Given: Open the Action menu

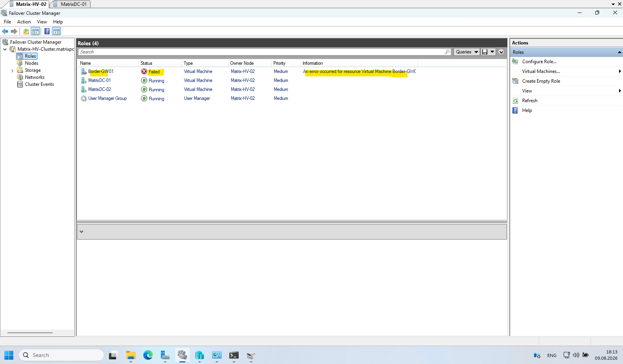Looking at the screenshot, I should point(24,22).
